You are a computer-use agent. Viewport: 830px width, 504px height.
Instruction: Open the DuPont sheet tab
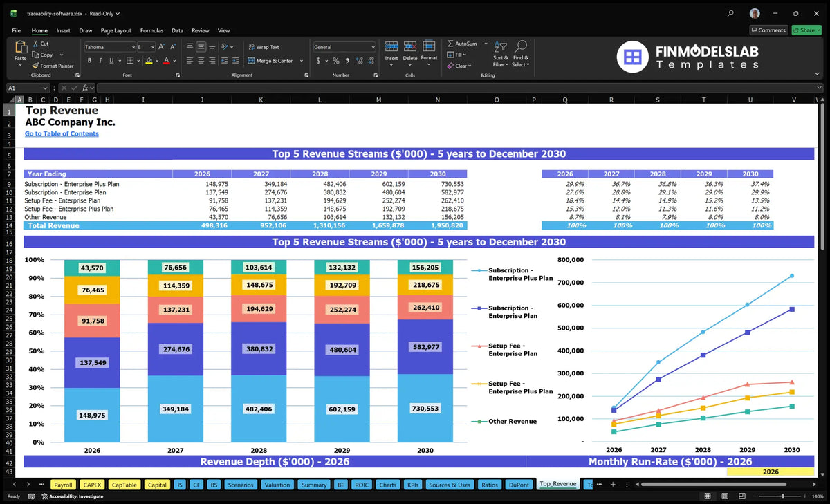[519, 485]
